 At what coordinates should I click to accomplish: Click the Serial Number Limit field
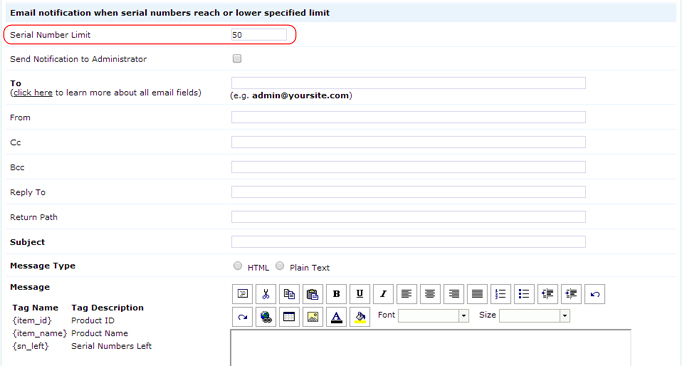coord(259,35)
